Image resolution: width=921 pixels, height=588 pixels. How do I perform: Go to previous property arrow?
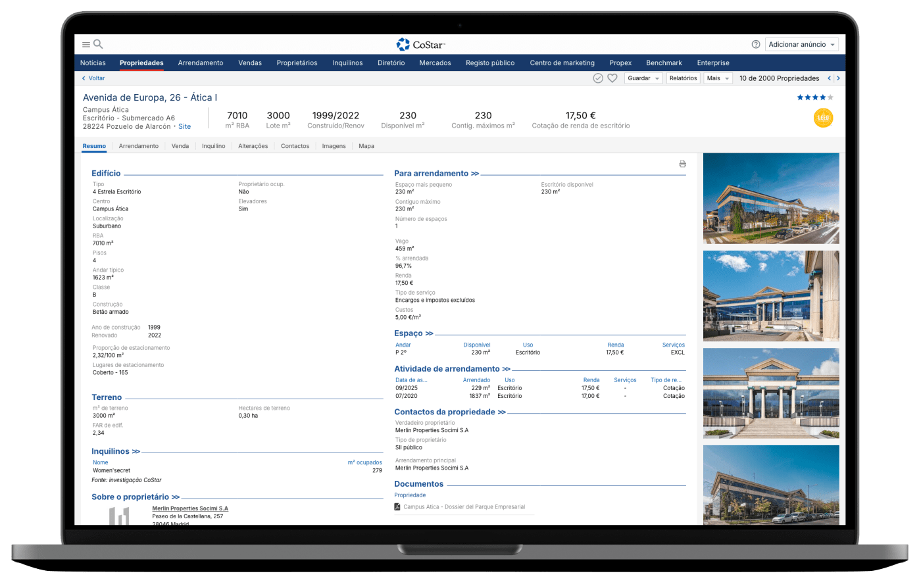pos(830,78)
